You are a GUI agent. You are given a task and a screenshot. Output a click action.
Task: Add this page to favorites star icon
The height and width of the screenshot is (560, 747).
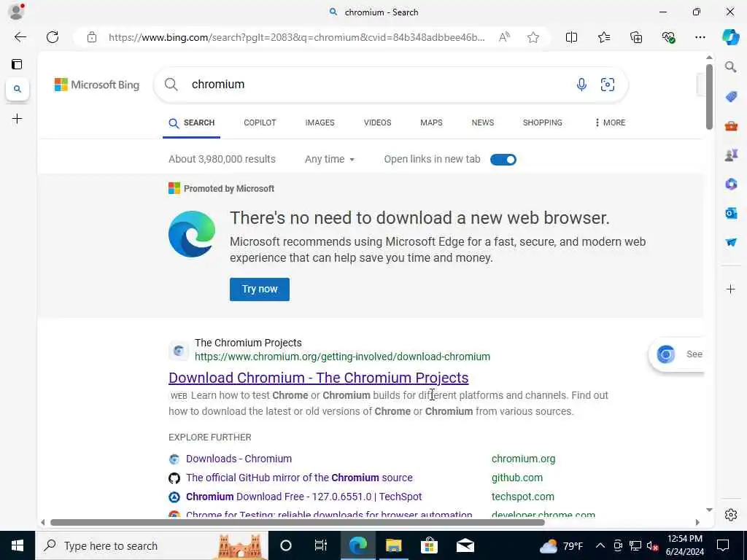533,37
